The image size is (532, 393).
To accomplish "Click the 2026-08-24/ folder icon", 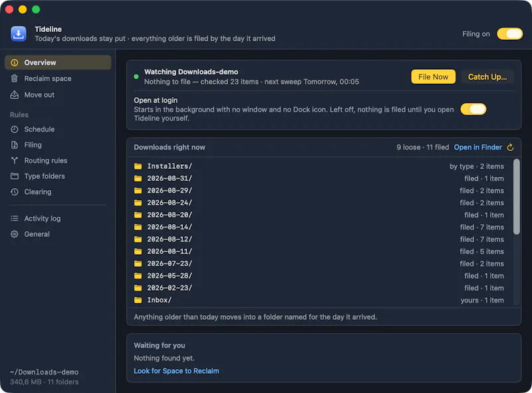I will [138, 203].
